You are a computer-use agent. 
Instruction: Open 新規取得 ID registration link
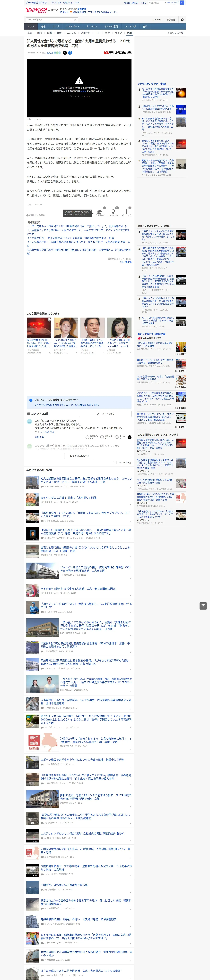(82, 9)
